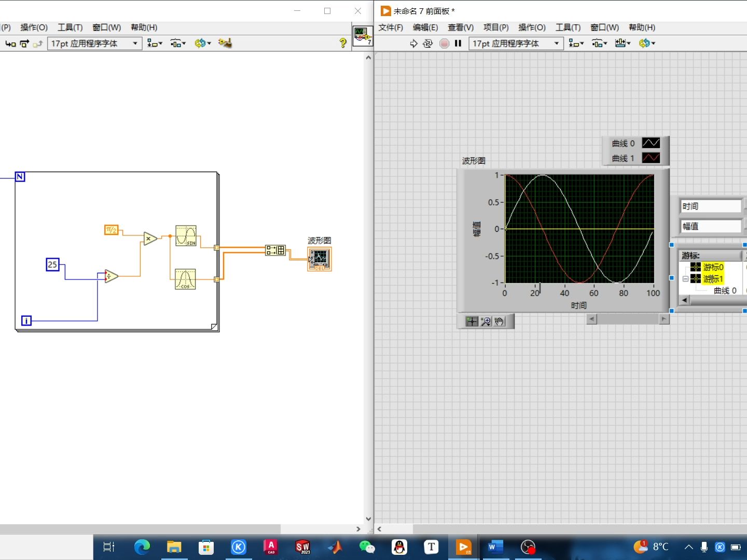Click the Run Continuously button
Viewport: 747px width, 560px height.
427,44
